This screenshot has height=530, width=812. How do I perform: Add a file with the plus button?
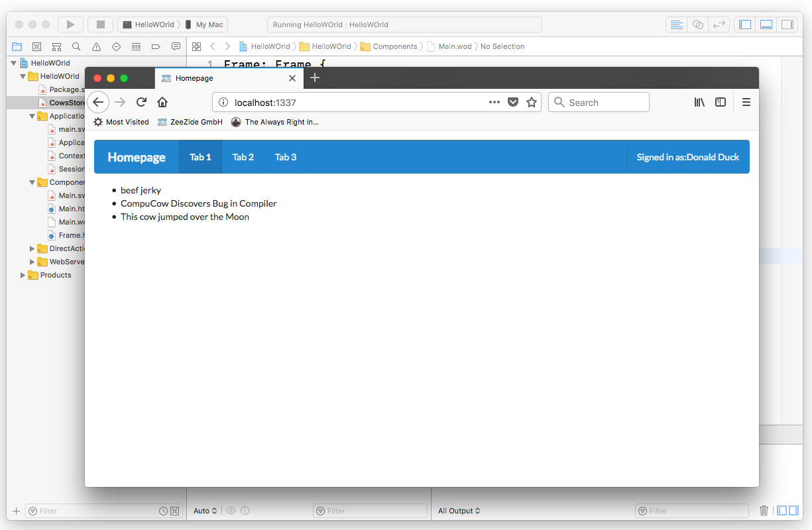point(16,511)
